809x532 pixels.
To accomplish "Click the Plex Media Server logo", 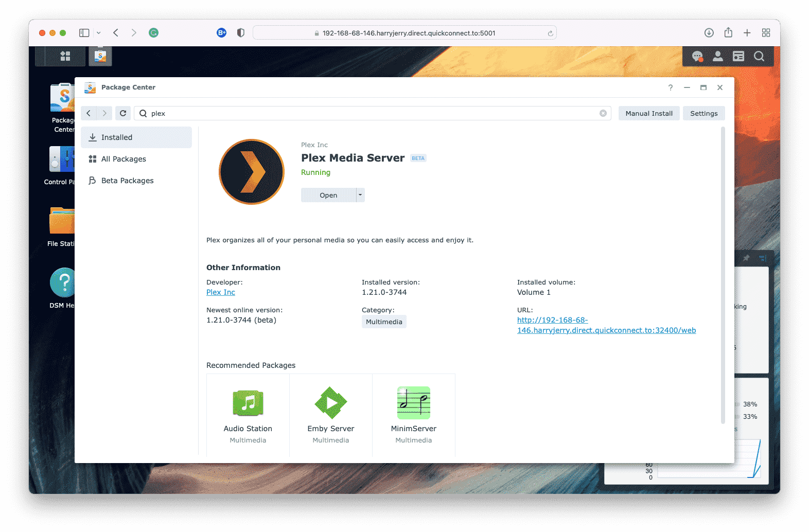I will click(252, 172).
